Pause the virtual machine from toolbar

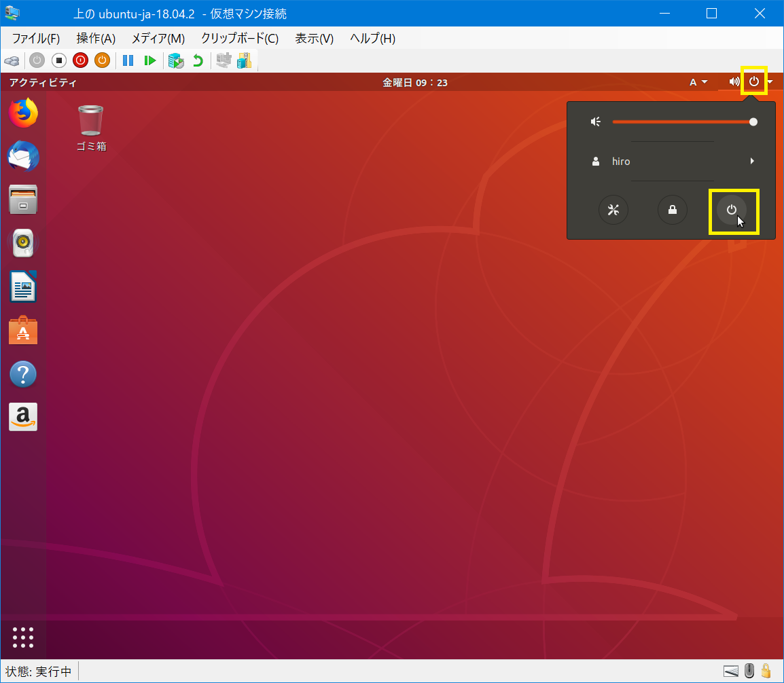(128, 60)
